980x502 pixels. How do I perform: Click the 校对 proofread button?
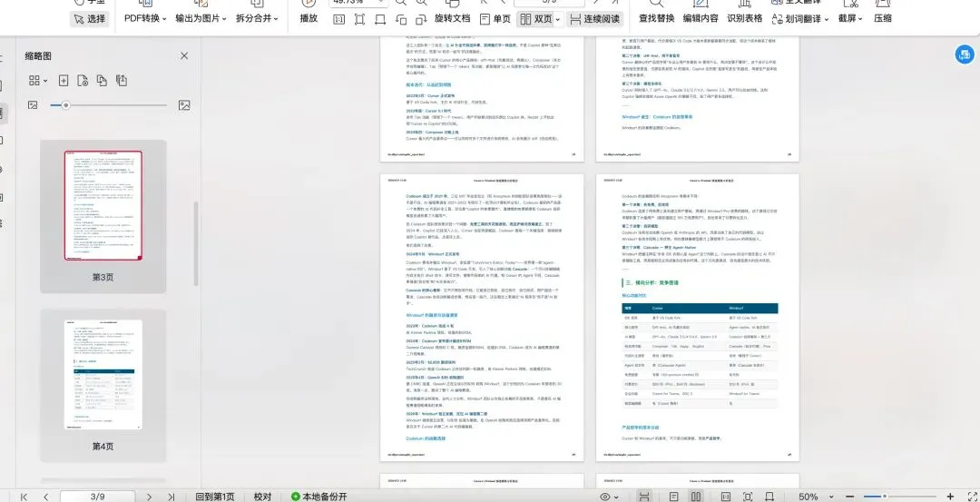coord(262,497)
